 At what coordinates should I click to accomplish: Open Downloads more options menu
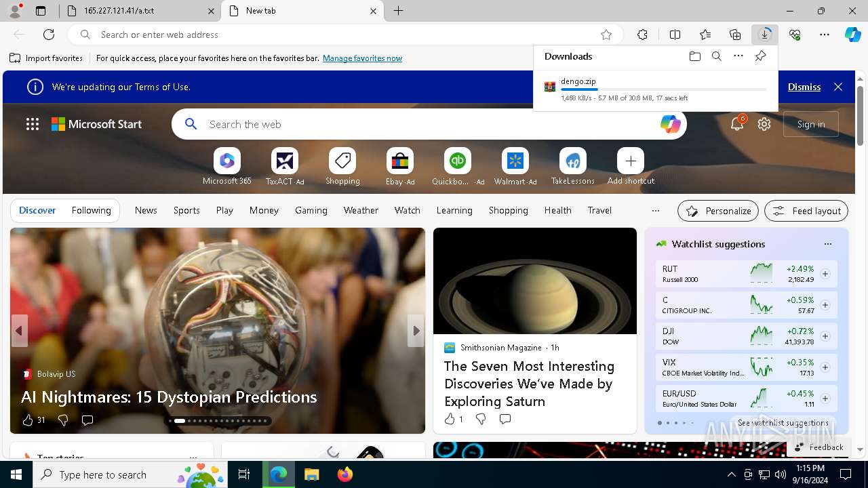(738, 56)
